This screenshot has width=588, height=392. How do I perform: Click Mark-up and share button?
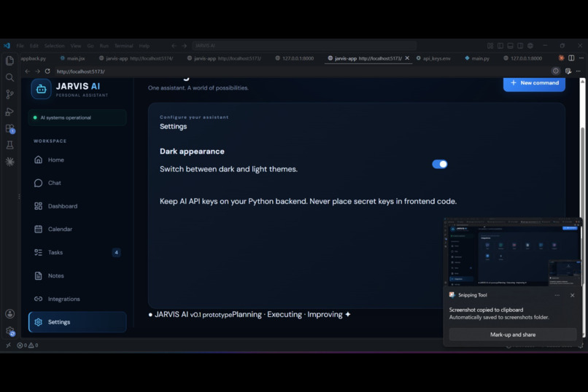tap(513, 334)
